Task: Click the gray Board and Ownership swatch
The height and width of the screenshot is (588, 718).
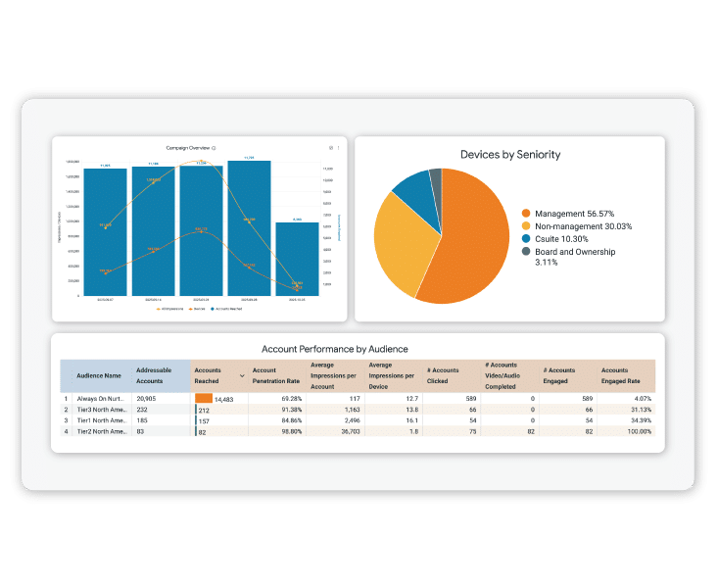Action: (526, 251)
